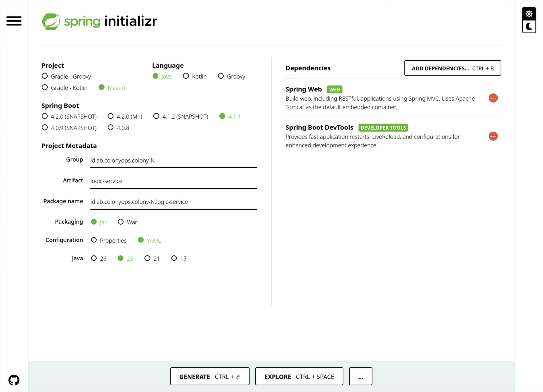Click the Generate button
The height and width of the screenshot is (392, 543).
(210, 377)
